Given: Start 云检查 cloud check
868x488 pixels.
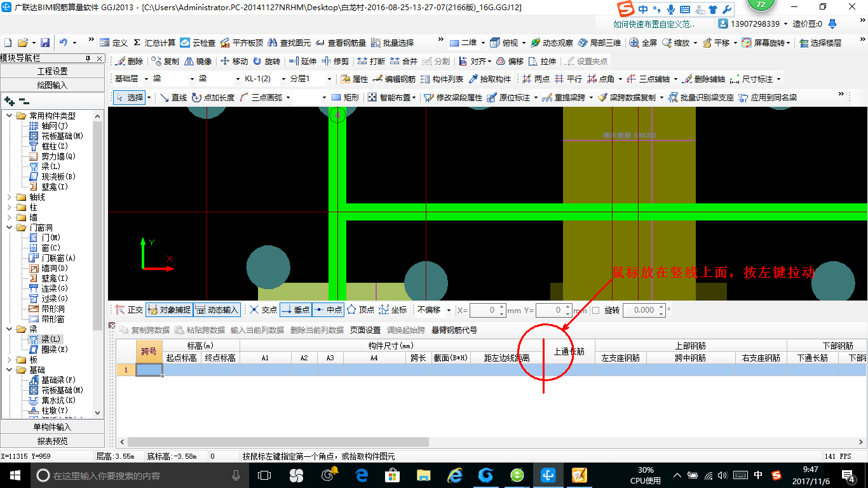Looking at the screenshot, I should (x=198, y=43).
